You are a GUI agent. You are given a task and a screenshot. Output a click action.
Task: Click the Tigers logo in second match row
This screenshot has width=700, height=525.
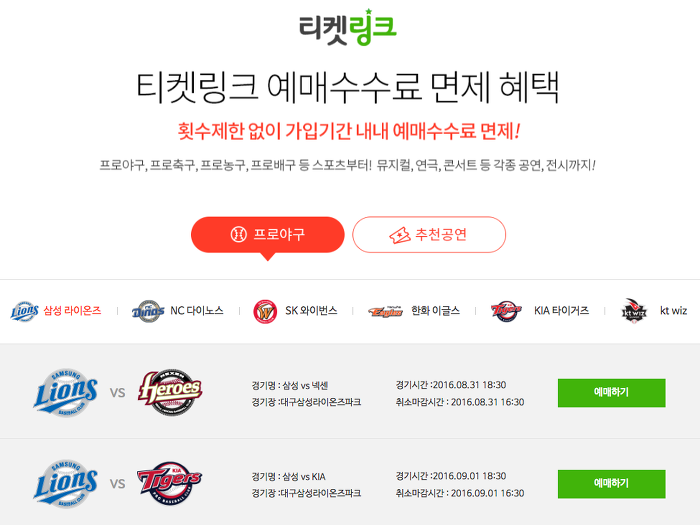(x=169, y=483)
